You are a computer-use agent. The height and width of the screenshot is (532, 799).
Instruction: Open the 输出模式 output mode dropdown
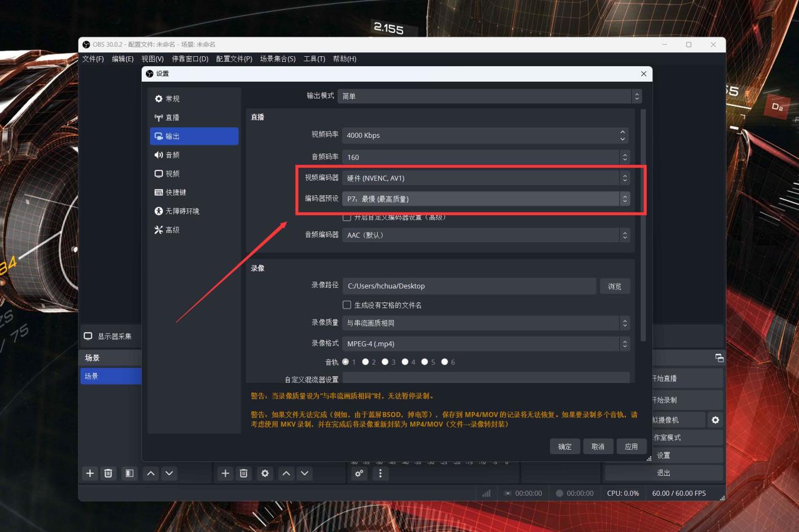[x=489, y=96]
